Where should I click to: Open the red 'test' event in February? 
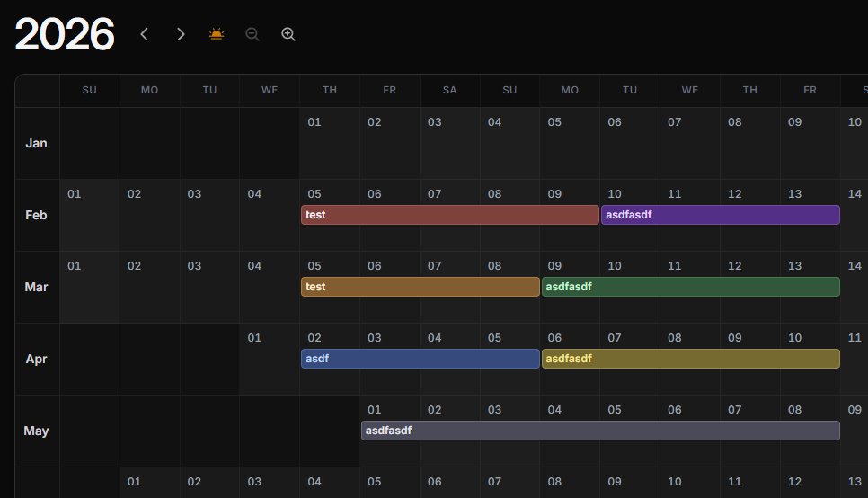(x=450, y=215)
